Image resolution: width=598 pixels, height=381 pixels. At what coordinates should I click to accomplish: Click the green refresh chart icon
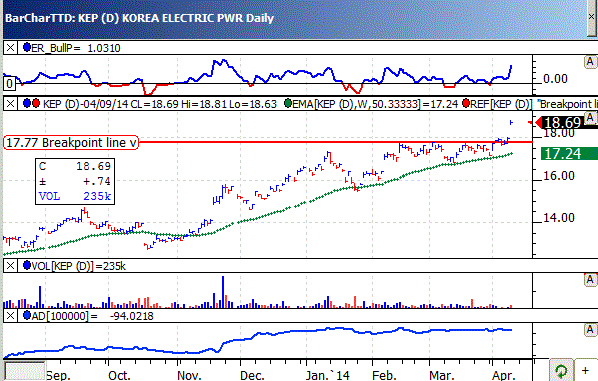coord(561,370)
